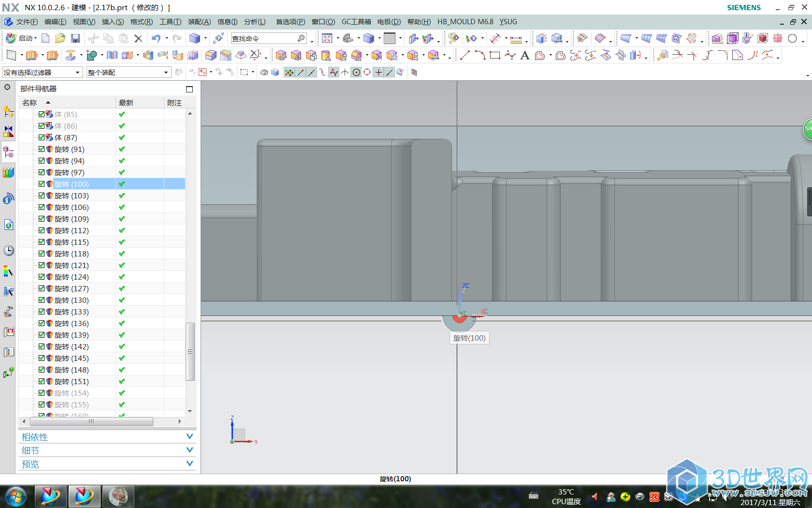Select the Move face icon
Viewport: 812px width, 508px height.
click(x=281, y=55)
